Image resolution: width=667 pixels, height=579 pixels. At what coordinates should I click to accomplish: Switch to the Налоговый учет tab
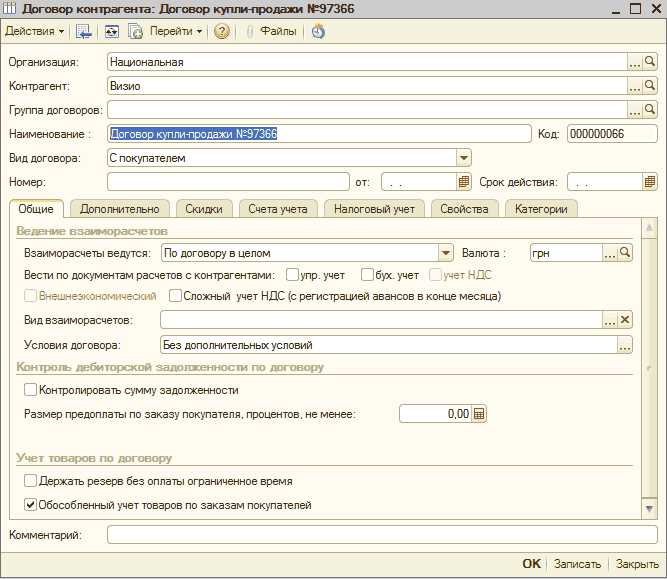[374, 209]
